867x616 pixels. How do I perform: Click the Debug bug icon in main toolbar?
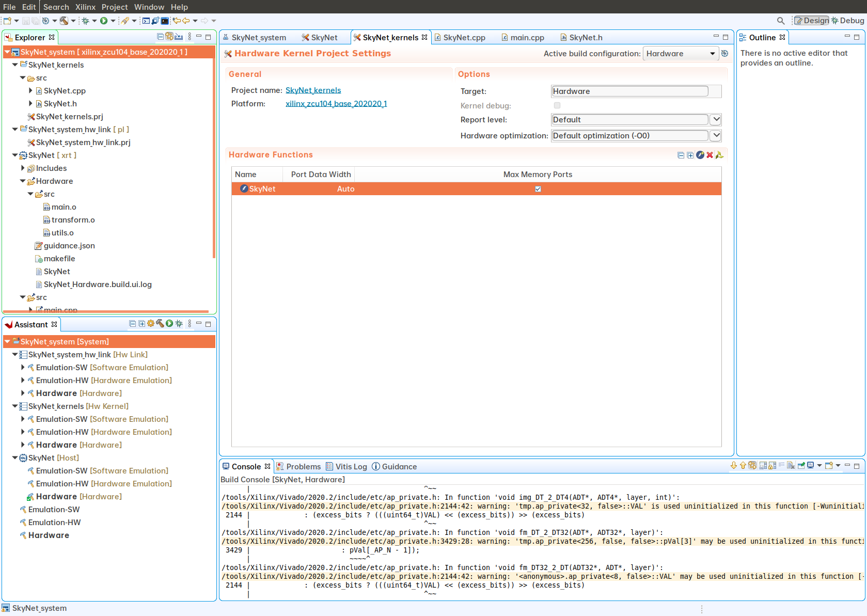[x=86, y=21]
